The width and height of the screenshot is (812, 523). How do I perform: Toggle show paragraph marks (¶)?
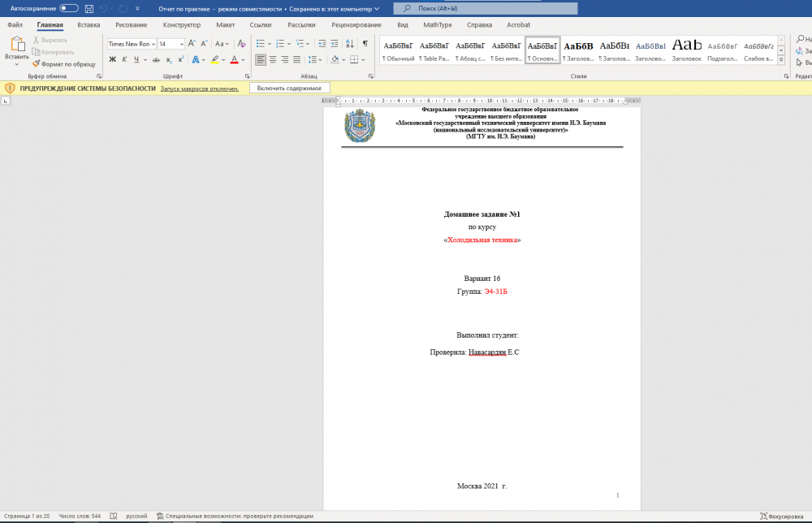[365, 44]
